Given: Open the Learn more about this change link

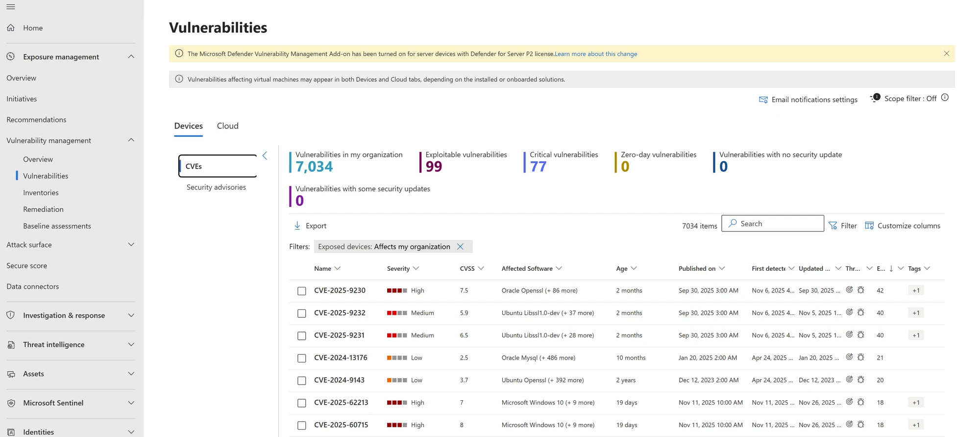Looking at the screenshot, I should point(596,54).
